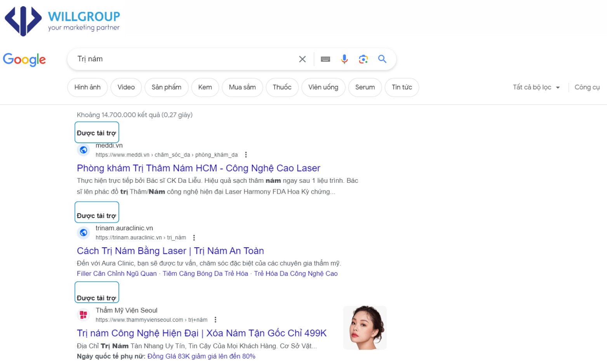
Task: Select the Tin tức filter chip
Action: [x=402, y=87]
